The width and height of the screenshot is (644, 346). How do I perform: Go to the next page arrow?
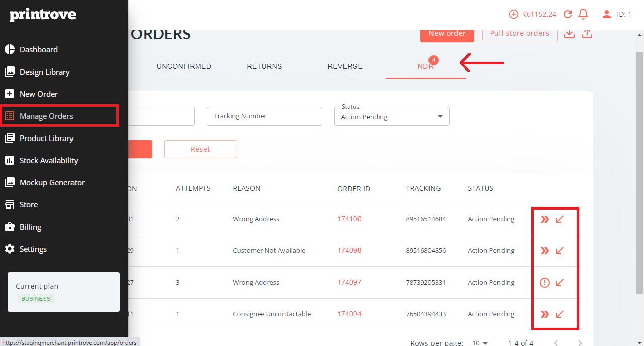coord(580,343)
